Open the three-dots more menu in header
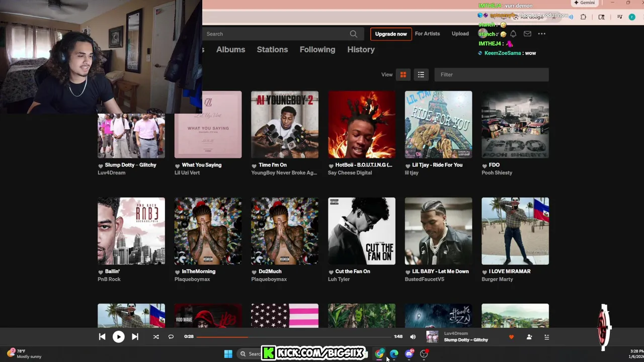Screen dimensions: 644x362 (x=542, y=34)
